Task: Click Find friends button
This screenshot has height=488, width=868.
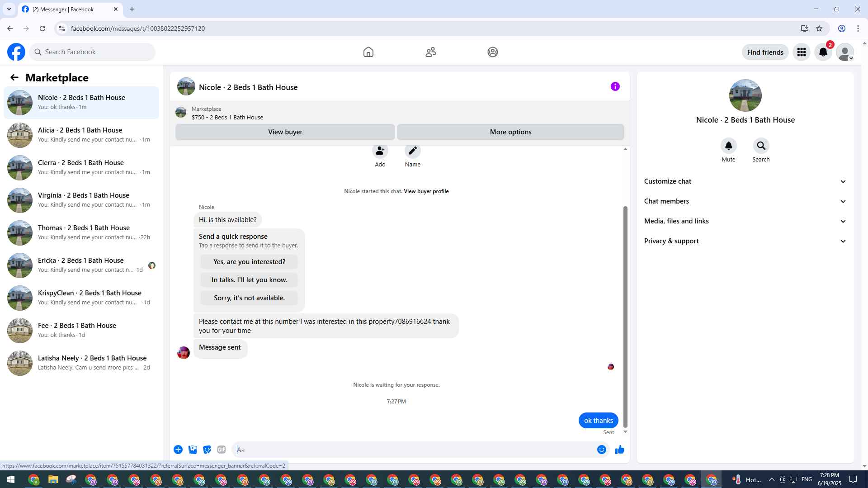Action: 765,52
